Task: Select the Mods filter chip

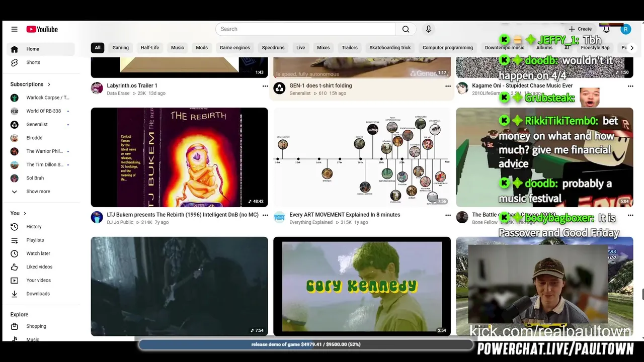Action: click(202, 48)
